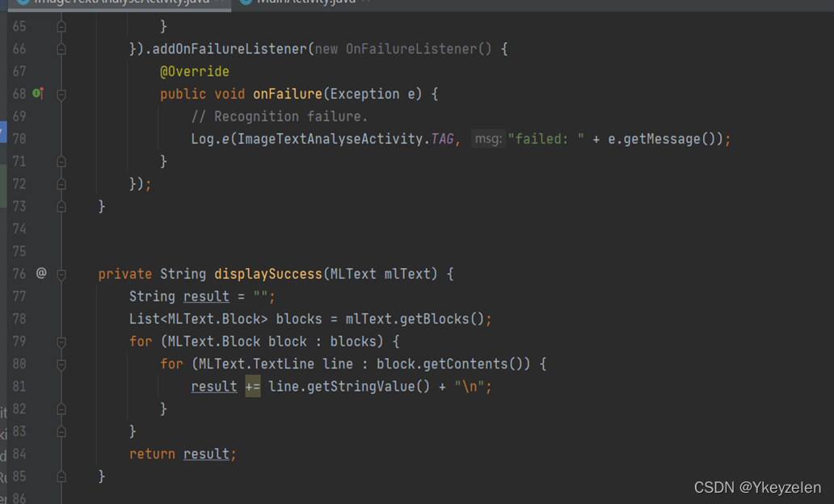This screenshot has height=504, width=834.
Task: Click the result variable on line 84
Action: pyautogui.click(x=206, y=454)
